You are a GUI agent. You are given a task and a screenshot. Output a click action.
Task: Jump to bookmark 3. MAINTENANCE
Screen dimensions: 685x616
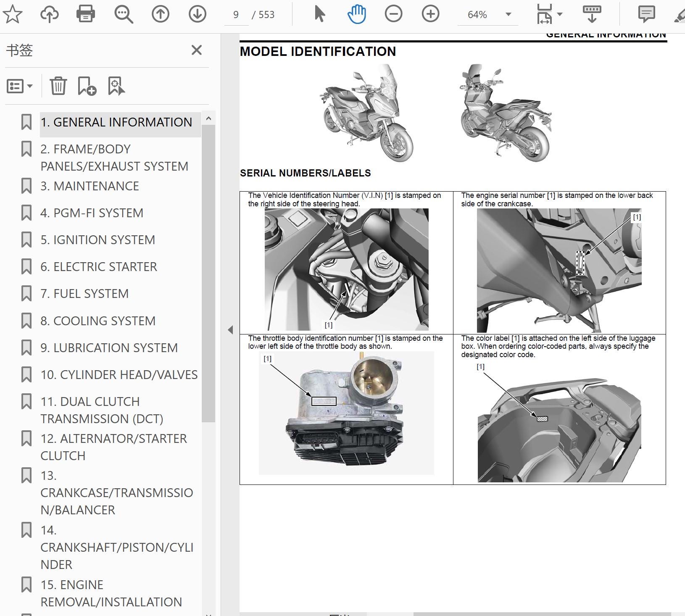coord(90,186)
